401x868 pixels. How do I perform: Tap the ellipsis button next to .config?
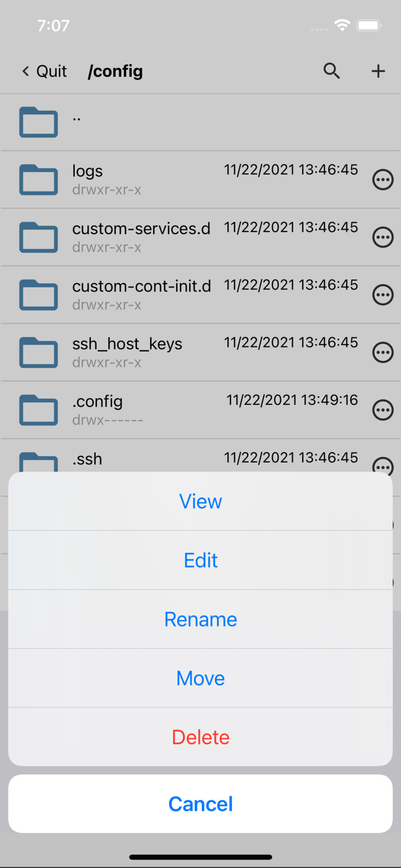tap(382, 410)
